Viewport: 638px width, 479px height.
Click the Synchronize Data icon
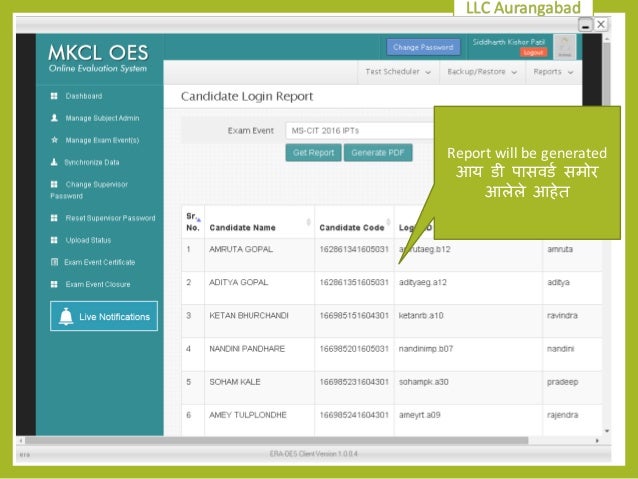point(54,162)
